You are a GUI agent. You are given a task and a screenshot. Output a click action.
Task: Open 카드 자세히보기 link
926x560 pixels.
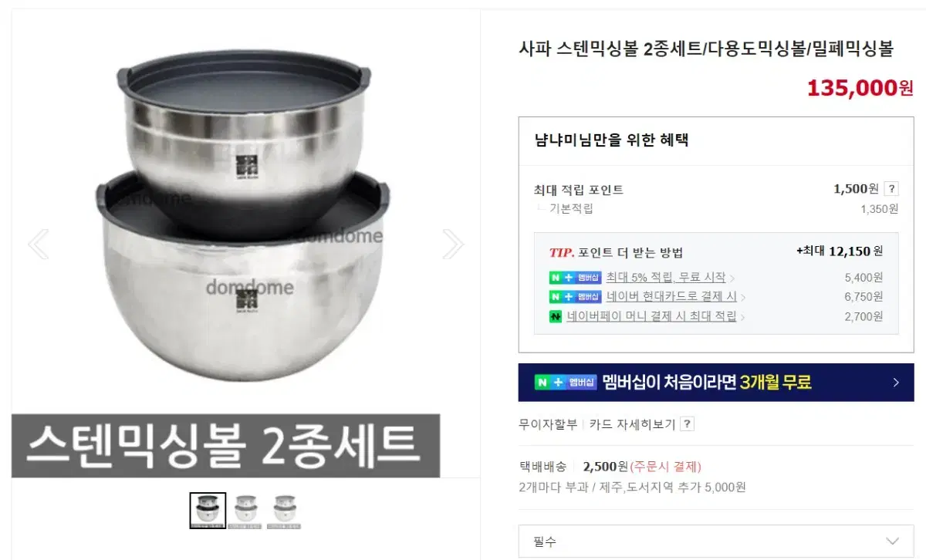(x=632, y=424)
